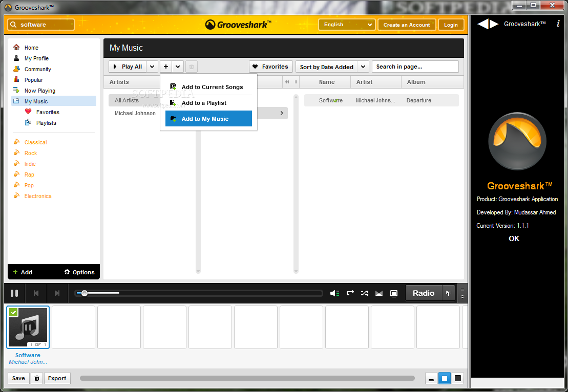Click Search in page field

click(415, 67)
